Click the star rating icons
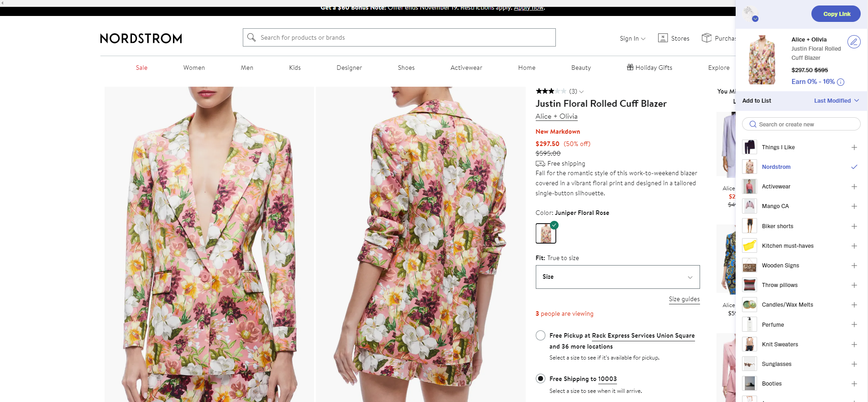 click(551, 91)
